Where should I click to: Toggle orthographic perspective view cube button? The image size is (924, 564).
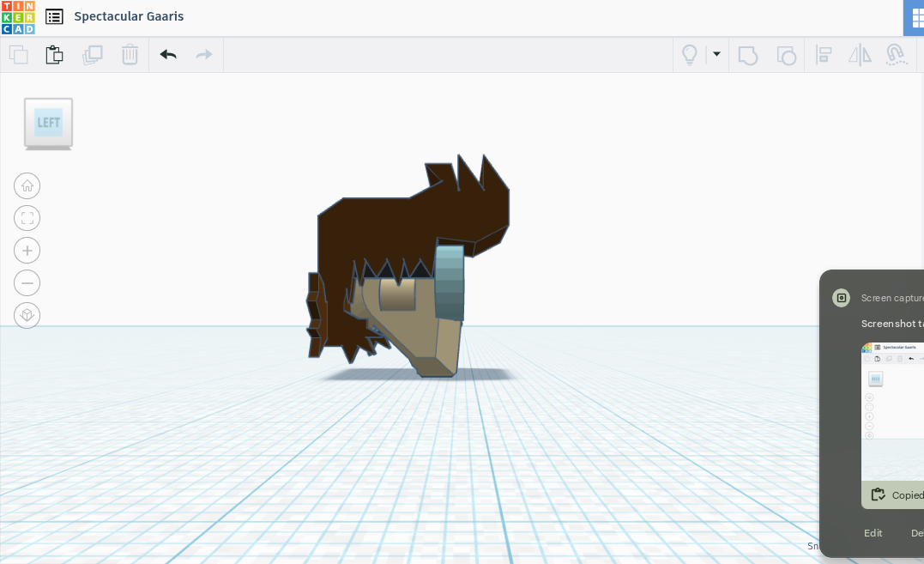coord(27,315)
